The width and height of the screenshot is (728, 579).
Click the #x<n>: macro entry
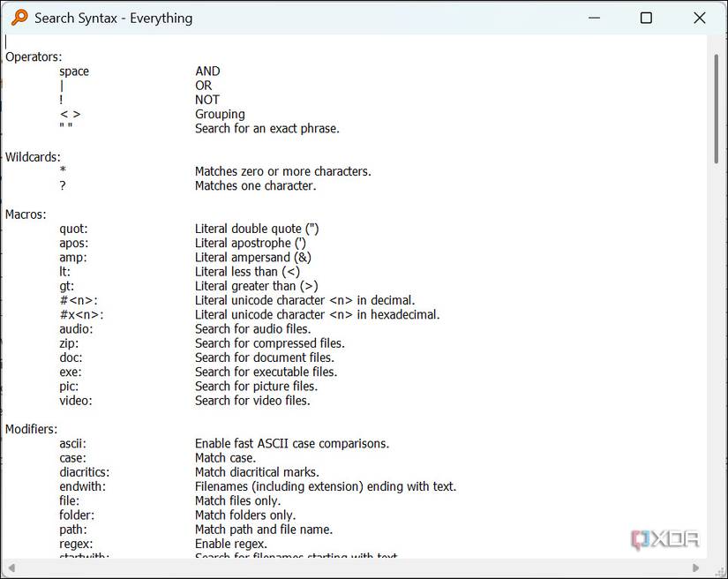[81, 315]
